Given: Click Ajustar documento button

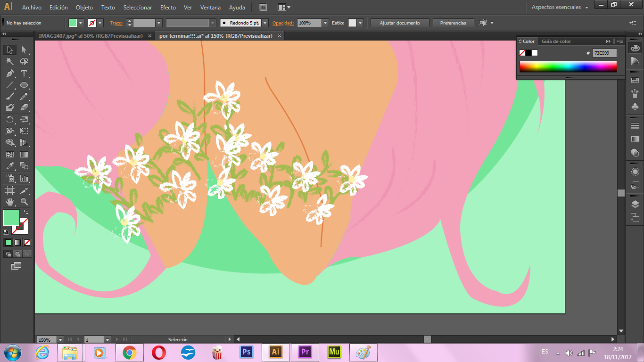Looking at the screenshot, I should [400, 23].
